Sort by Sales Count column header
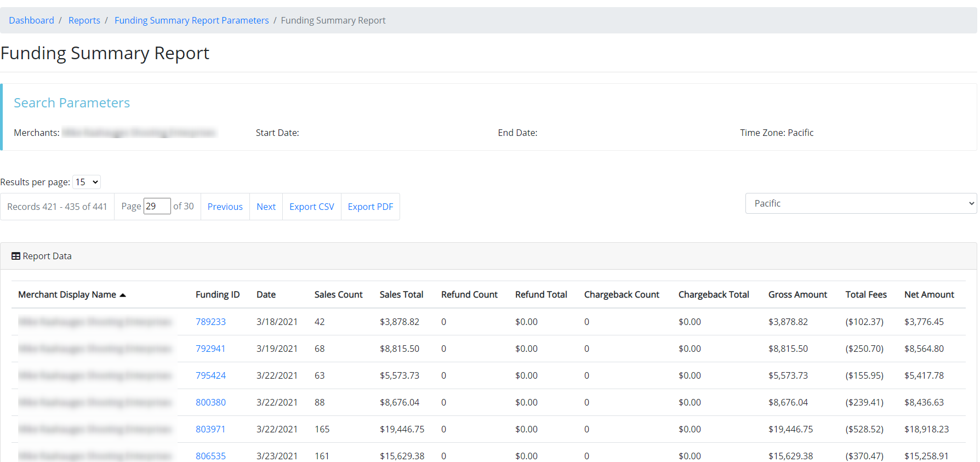The height and width of the screenshot is (462, 980). 338,294
